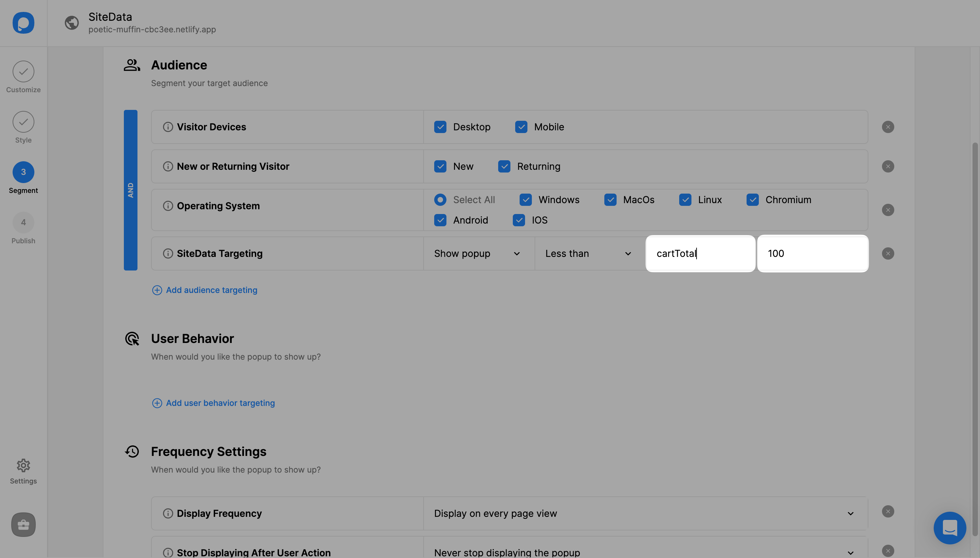This screenshot has height=558, width=980.
Task: Click the Publish step icon
Action: coord(23,222)
